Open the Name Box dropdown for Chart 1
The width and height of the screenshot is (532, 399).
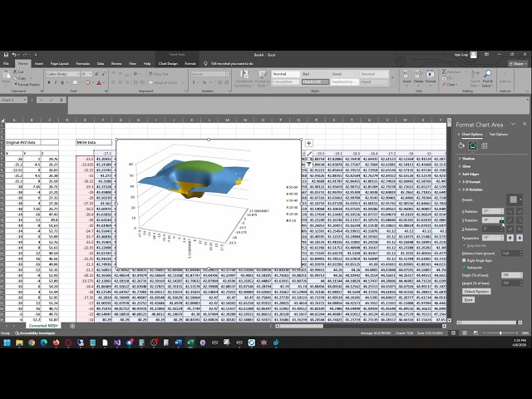tap(25, 100)
